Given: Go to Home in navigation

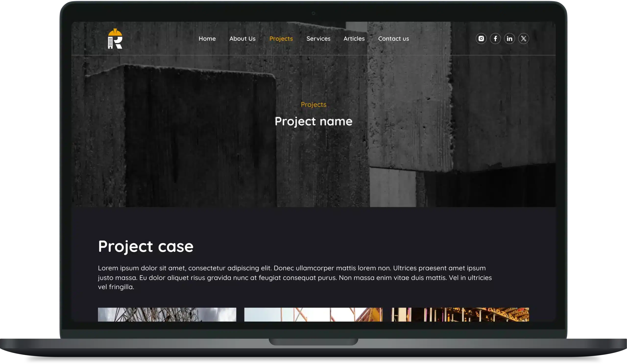Looking at the screenshot, I should pyautogui.click(x=207, y=38).
